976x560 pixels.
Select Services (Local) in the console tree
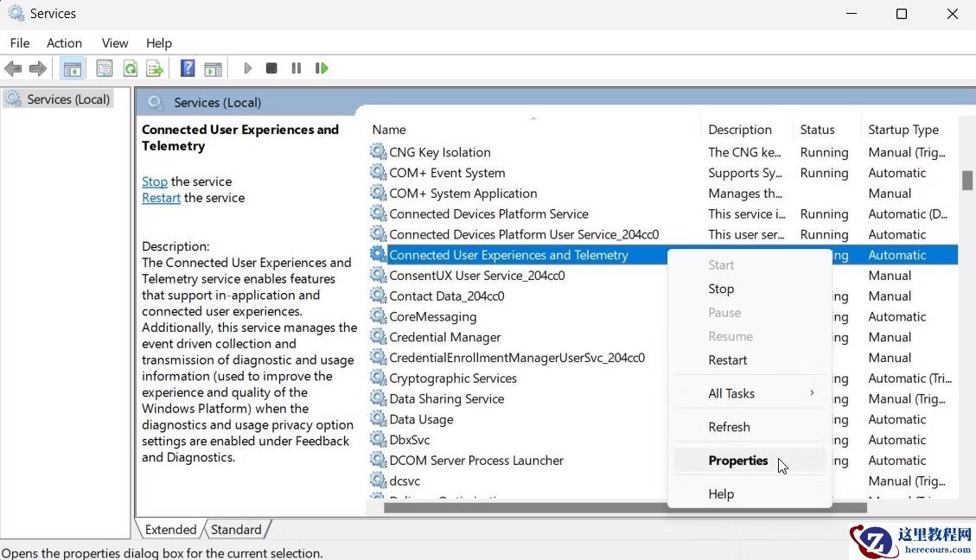[67, 99]
